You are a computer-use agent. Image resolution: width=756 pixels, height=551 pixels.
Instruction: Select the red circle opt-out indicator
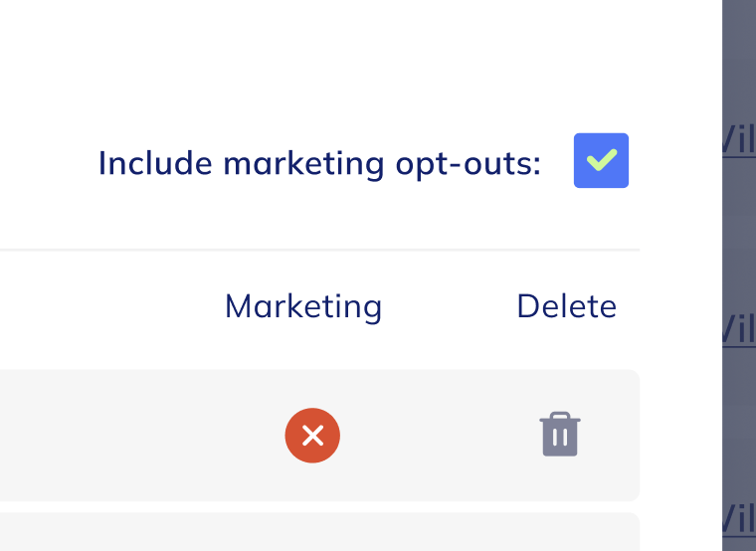pos(312,436)
